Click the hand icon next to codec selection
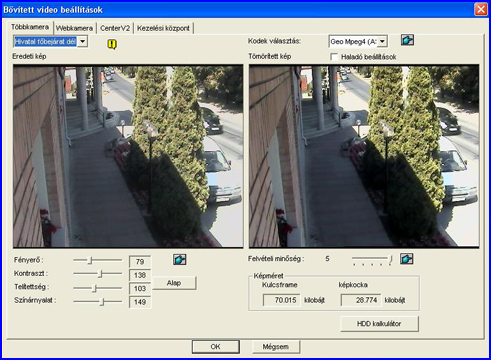Viewport: 491px width, 360px height. coord(407,40)
